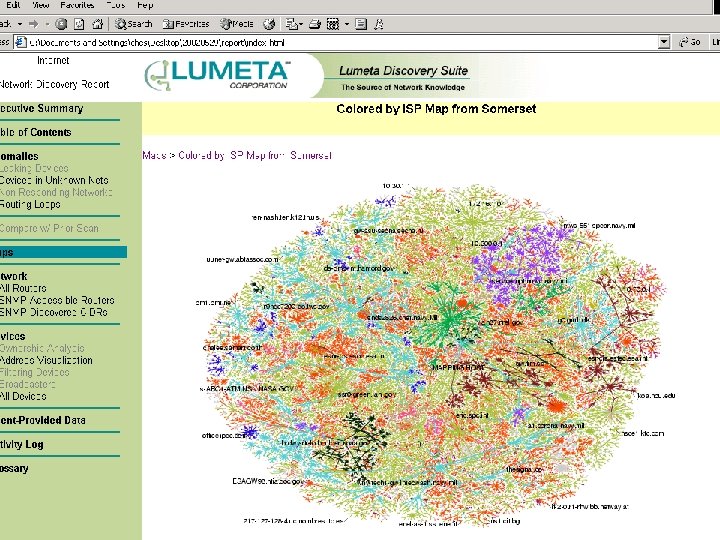Click the Maps breadcrumb link
This screenshot has width=720, height=540.
pyautogui.click(x=154, y=155)
